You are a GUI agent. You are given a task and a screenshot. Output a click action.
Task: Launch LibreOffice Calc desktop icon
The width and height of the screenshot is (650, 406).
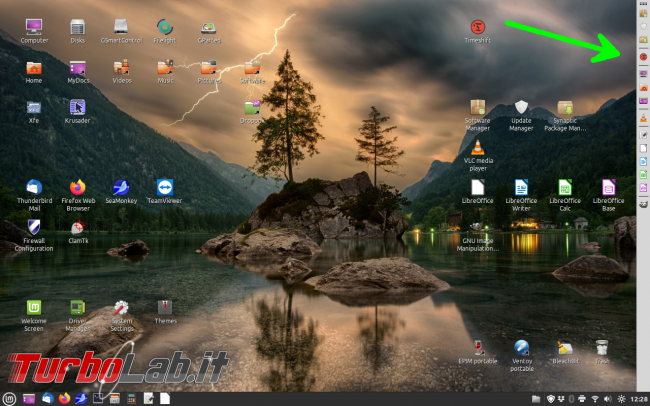[565, 187]
